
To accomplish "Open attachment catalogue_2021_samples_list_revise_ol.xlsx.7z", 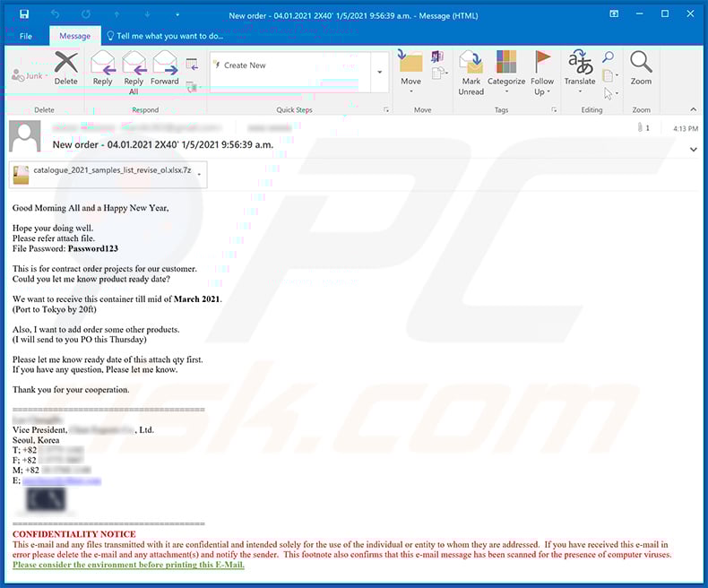I will pos(108,174).
